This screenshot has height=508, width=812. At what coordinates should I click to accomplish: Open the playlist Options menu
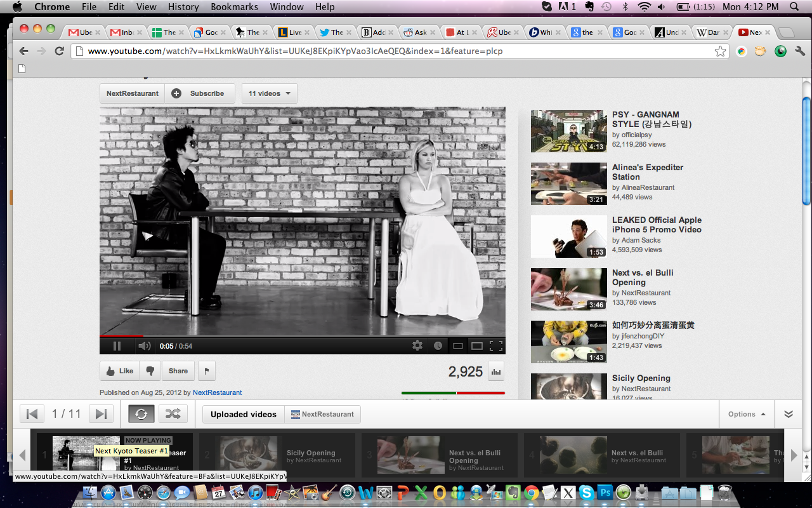[x=746, y=414]
